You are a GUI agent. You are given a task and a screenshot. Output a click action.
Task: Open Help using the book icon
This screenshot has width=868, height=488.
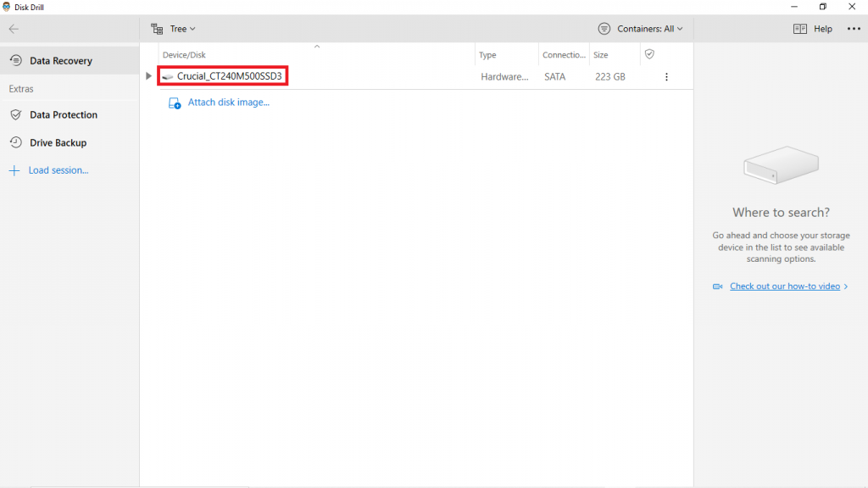pos(799,28)
